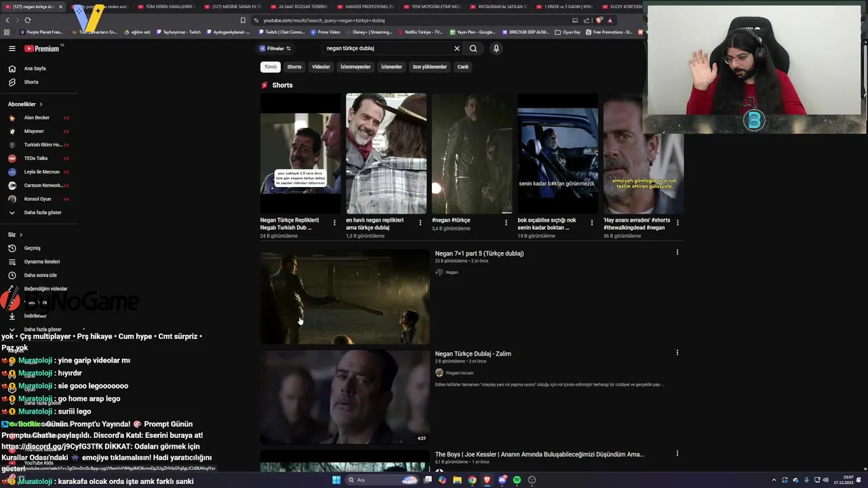Open the TEDx Talks subscription channel

pos(36,159)
